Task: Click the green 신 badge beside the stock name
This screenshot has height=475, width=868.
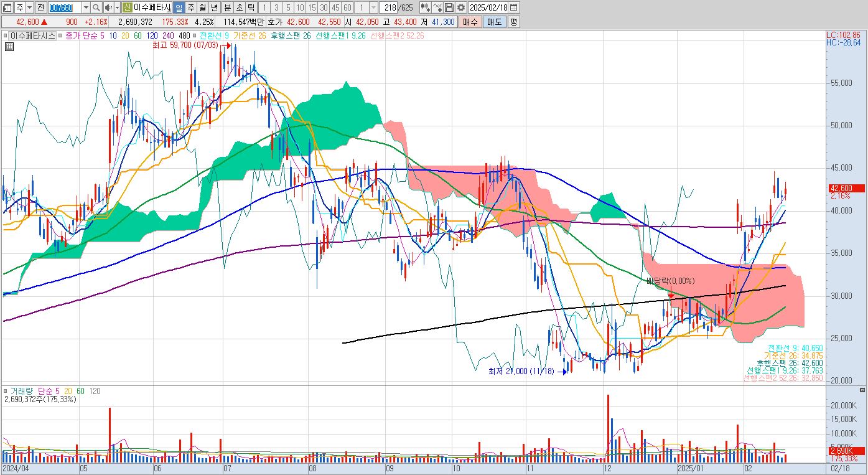Action: click(126, 7)
